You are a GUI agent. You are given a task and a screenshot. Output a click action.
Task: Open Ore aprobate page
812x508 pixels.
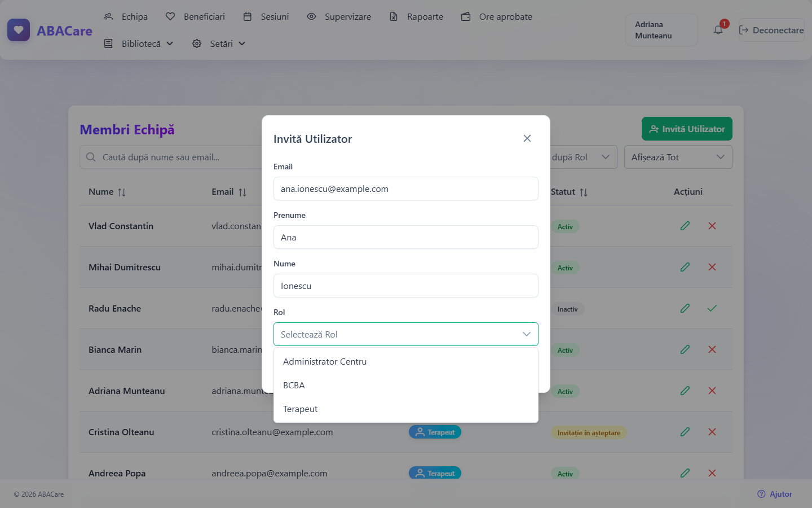(x=497, y=16)
